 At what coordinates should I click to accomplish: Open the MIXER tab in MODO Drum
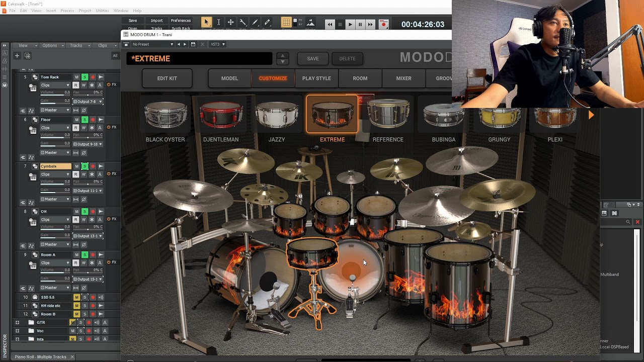tap(404, 78)
